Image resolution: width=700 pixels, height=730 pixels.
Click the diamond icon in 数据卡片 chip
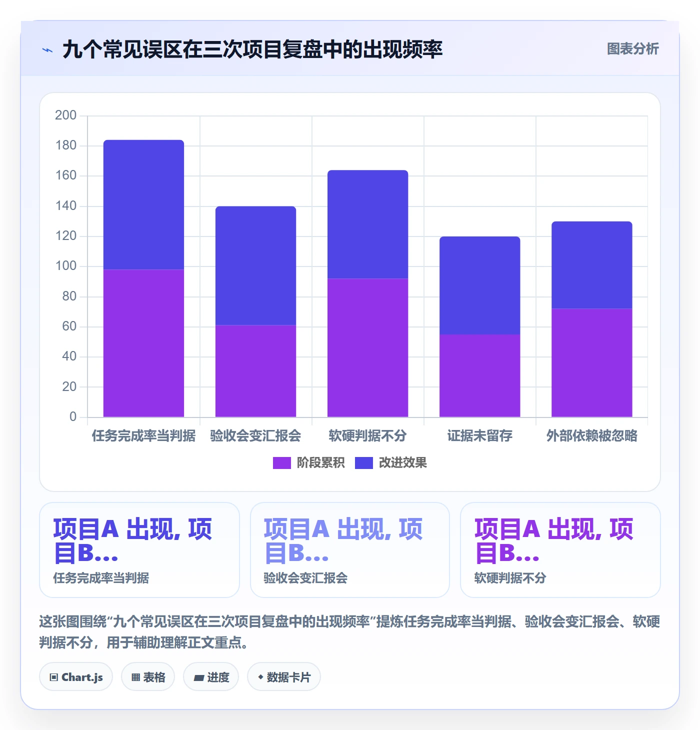point(260,677)
